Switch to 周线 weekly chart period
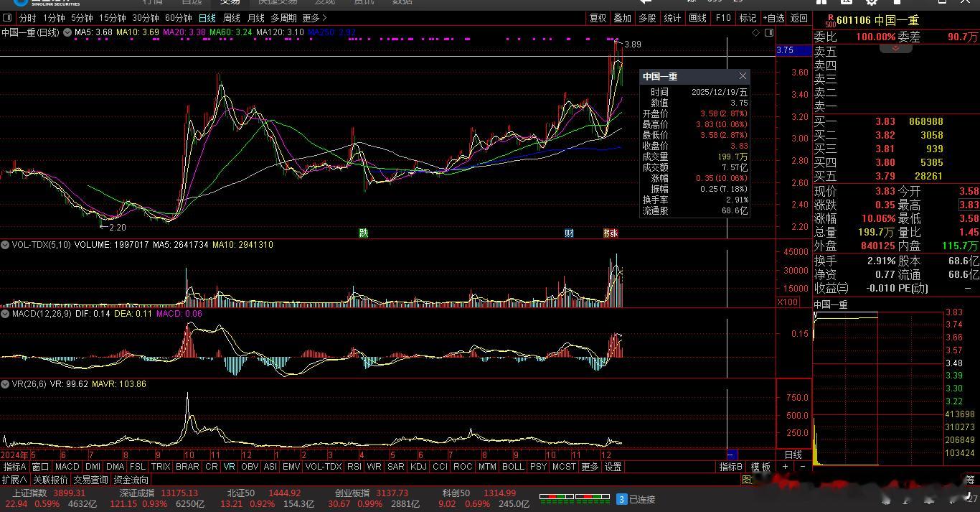Image resolution: width=980 pixels, height=512 pixels. pyautogui.click(x=232, y=18)
